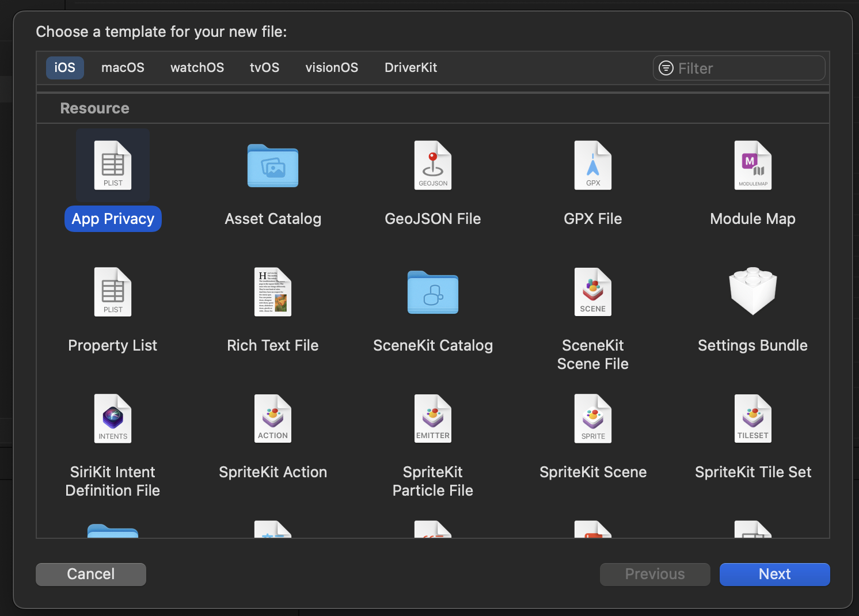
Task: Click the SpriteKit Scene label
Action: (x=593, y=472)
